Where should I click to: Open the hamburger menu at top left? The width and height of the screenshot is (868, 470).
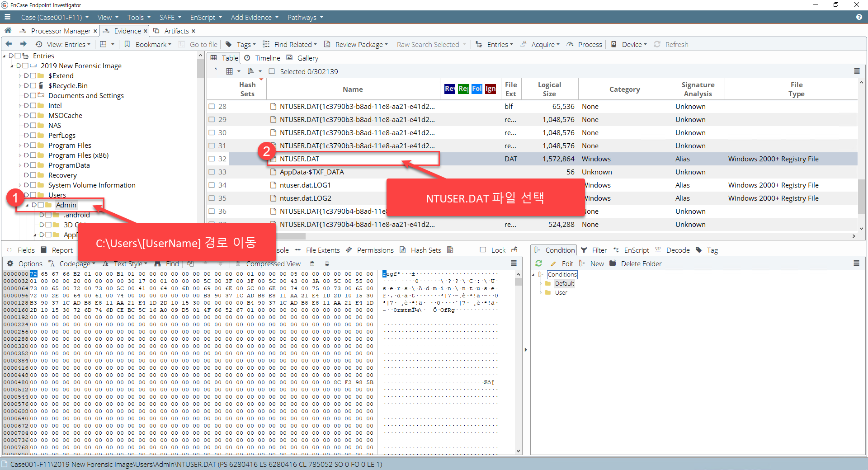click(x=7, y=17)
